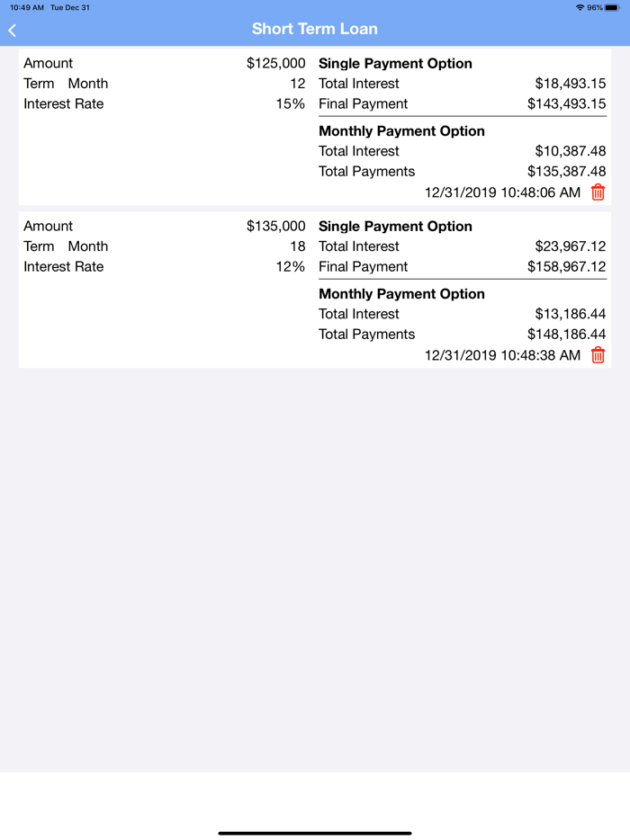Open the Short Term Loan title bar
This screenshot has height=840, width=630.
(x=315, y=30)
